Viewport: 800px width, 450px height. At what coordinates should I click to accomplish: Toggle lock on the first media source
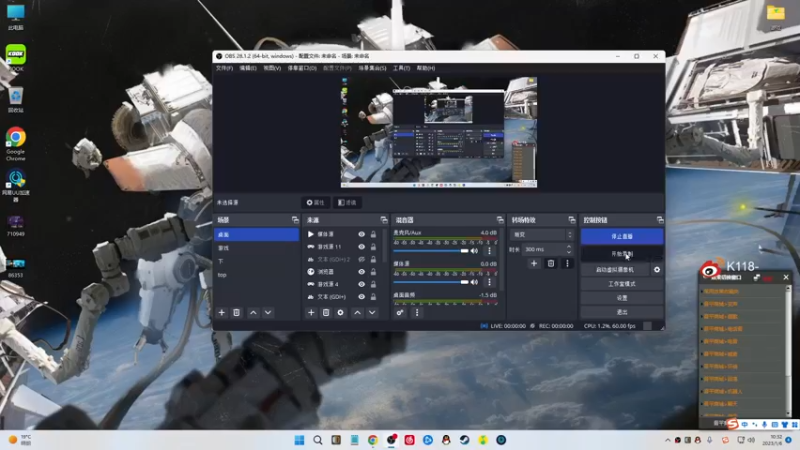click(373, 234)
